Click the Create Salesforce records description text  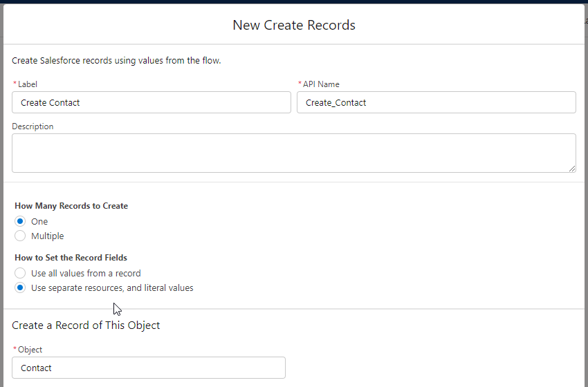click(116, 60)
